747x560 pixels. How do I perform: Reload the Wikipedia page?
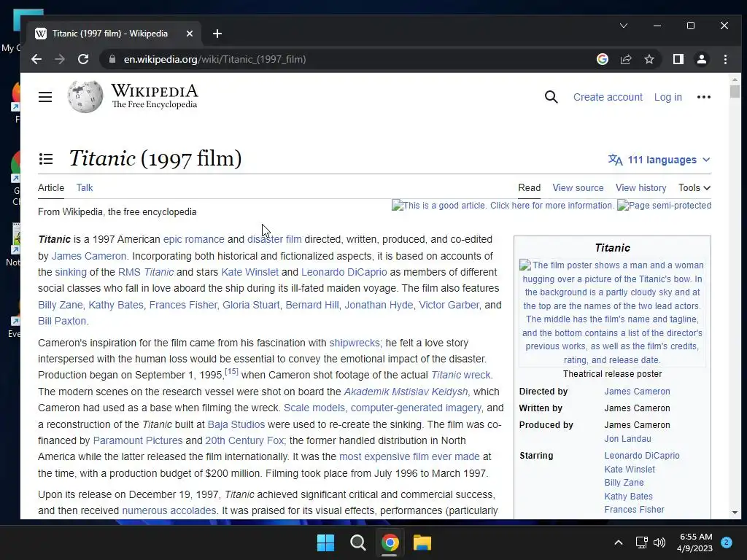click(83, 59)
